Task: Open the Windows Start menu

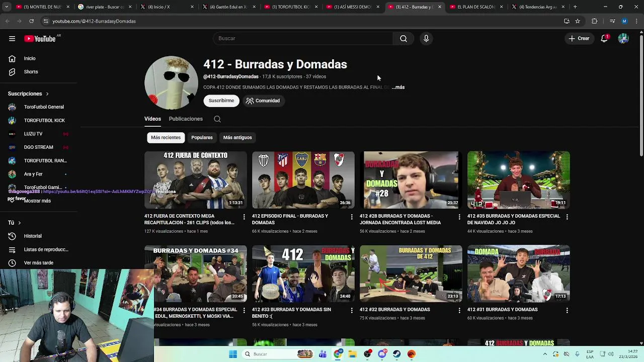Action: click(x=233, y=354)
